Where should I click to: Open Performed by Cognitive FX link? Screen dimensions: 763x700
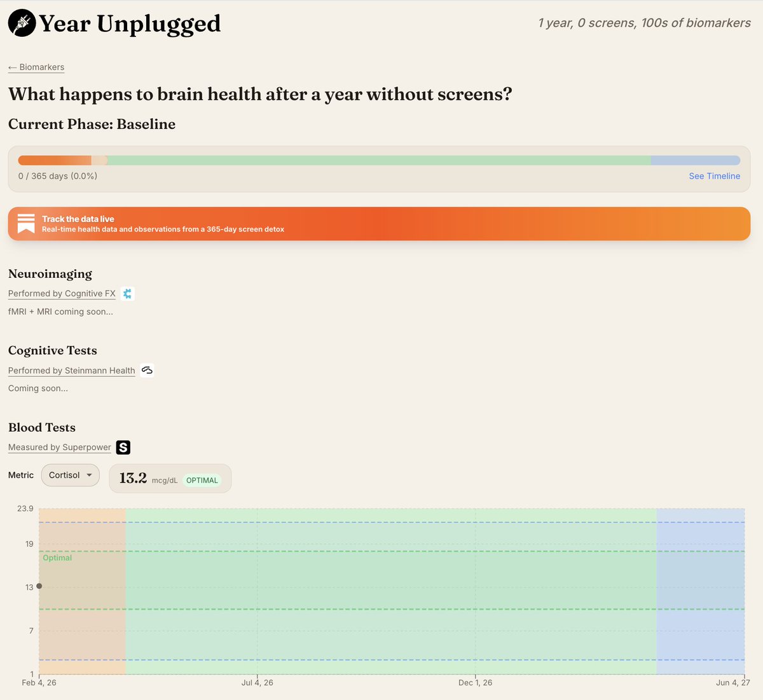[x=62, y=294]
